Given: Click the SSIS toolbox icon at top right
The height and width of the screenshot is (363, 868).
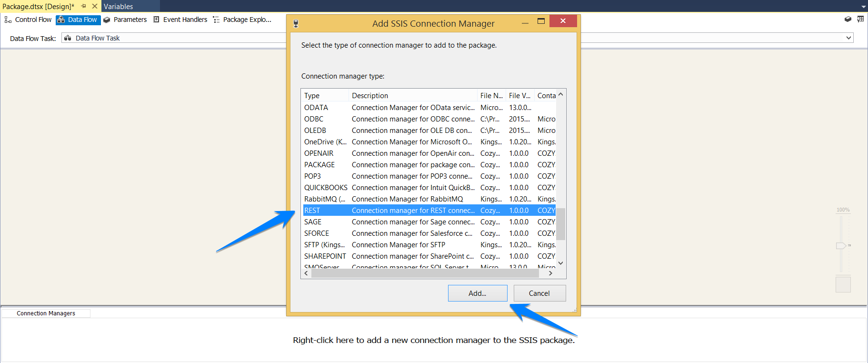Looking at the screenshot, I should coord(848,19).
